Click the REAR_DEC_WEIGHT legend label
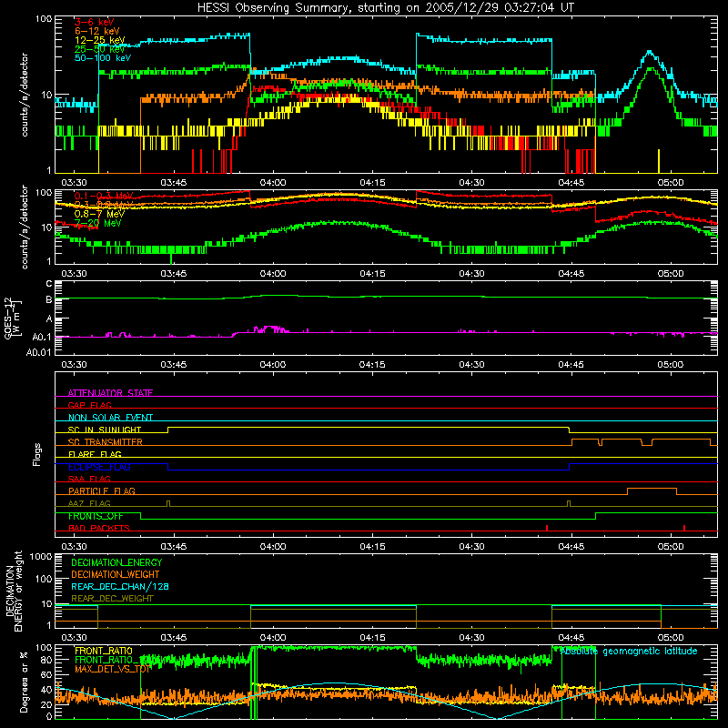Image resolution: width=728 pixels, height=728 pixels. [112, 599]
